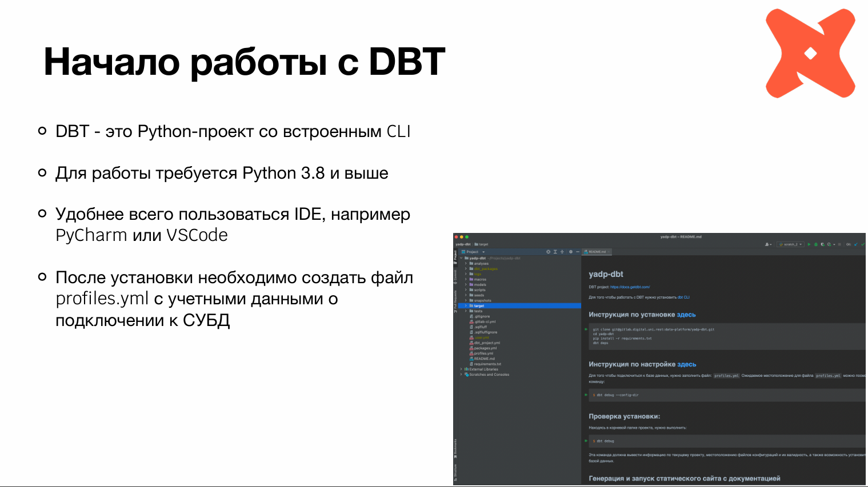Commit changes using the green checkmark icon
Image resolution: width=868 pixels, height=487 pixels.
(863, 244)
